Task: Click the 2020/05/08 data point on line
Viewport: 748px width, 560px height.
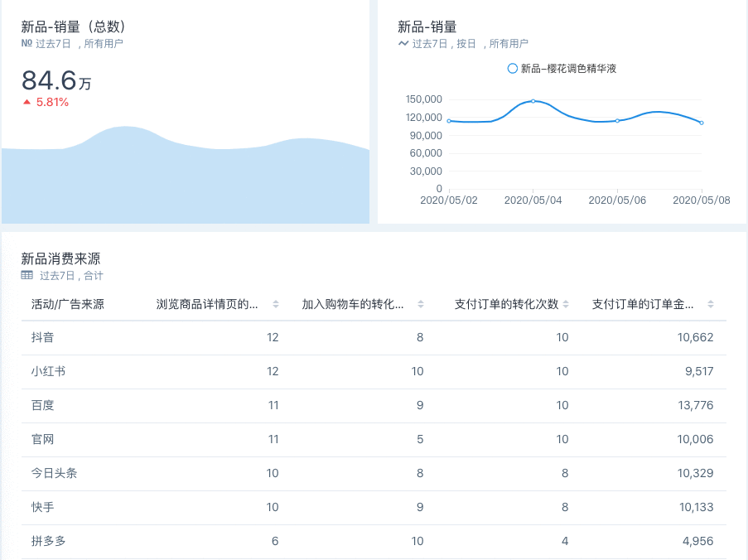Action: (x=702, y=123)
